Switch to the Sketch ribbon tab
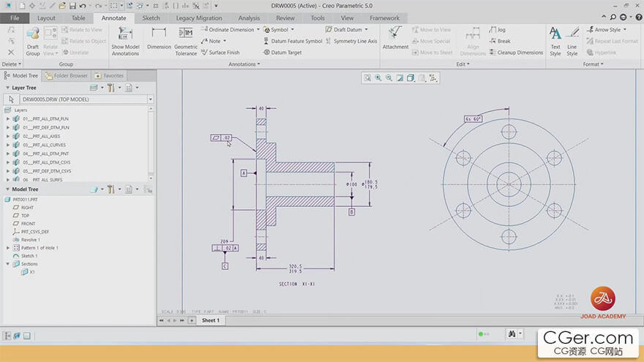 (x=151, y=18)
